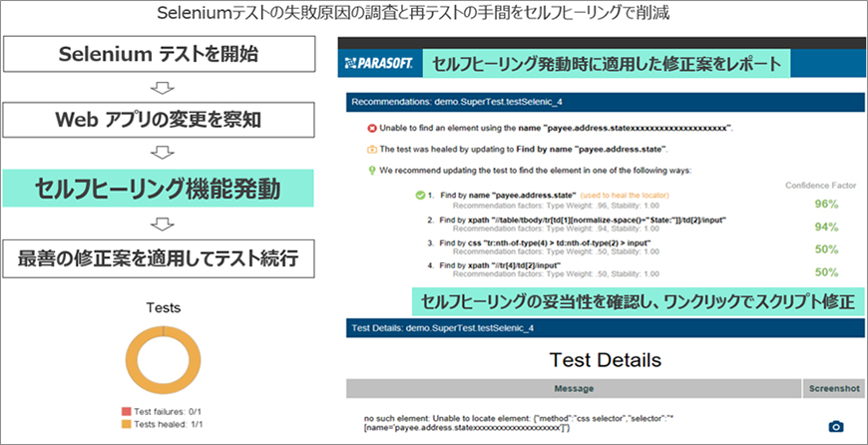The image size is (868, 445).
Task: Select recommendation 'Find by css tr:nth-of-type(4)'
Action: (545, 243)
